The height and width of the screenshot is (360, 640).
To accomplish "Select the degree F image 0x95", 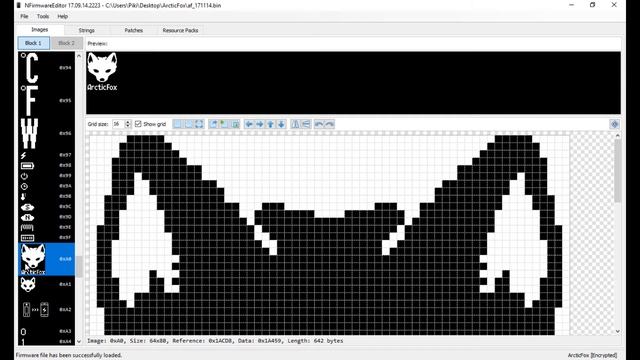I will (47, 100).
